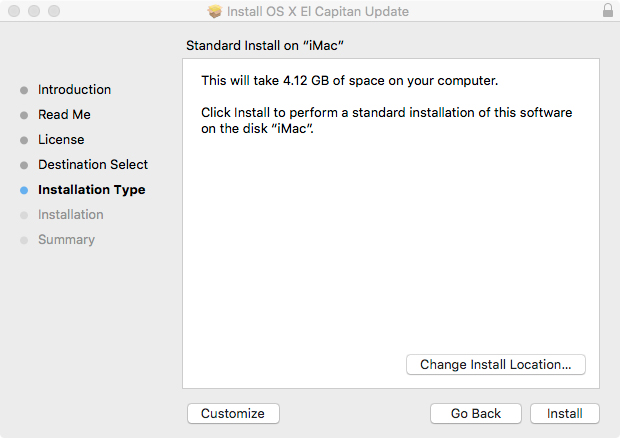Minimize the installer window
The width and height of the screenshot is (620, 438).
pos(33,11)
